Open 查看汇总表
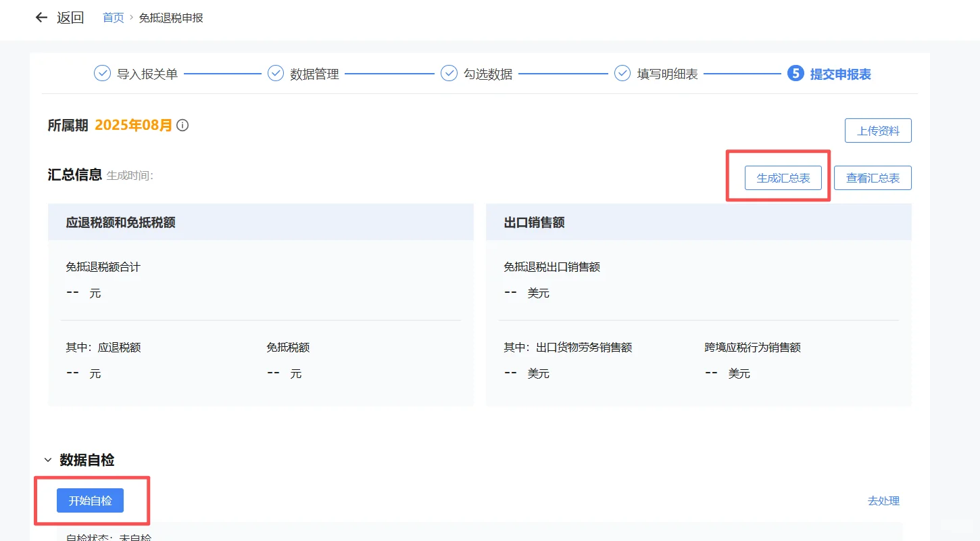This screenshot has height=541, width=980. (873, 177)
